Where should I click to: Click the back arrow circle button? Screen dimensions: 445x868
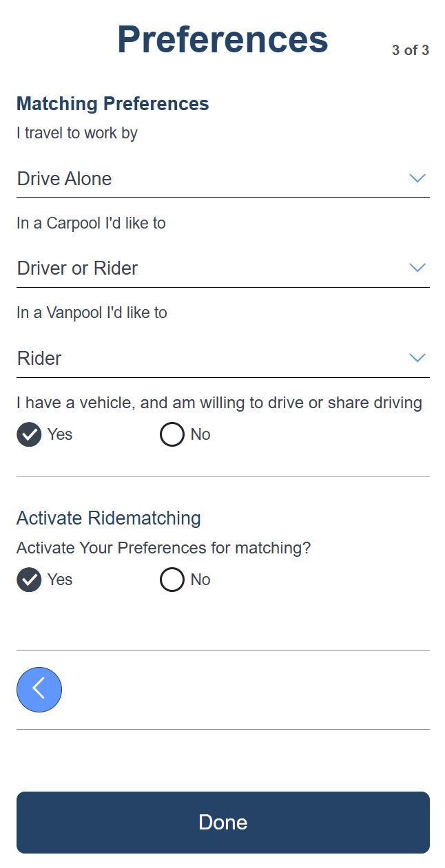pyautogui.click(x=39, y=689)
